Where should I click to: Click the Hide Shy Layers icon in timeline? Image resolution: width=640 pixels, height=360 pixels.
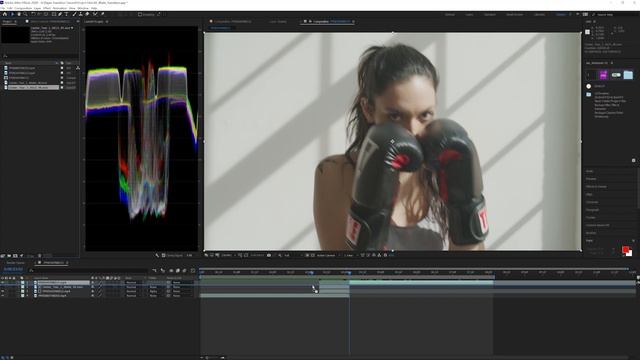171,271
